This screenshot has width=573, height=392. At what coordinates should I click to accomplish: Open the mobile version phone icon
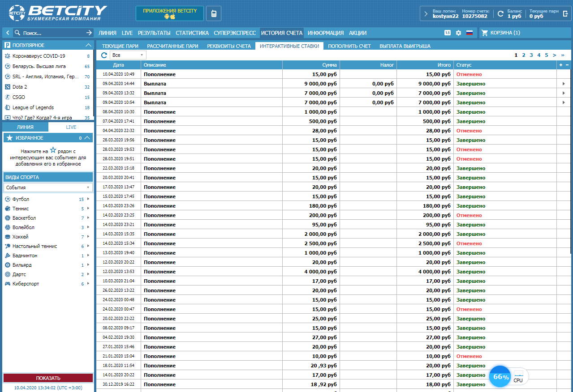click(x=214, y=13)
